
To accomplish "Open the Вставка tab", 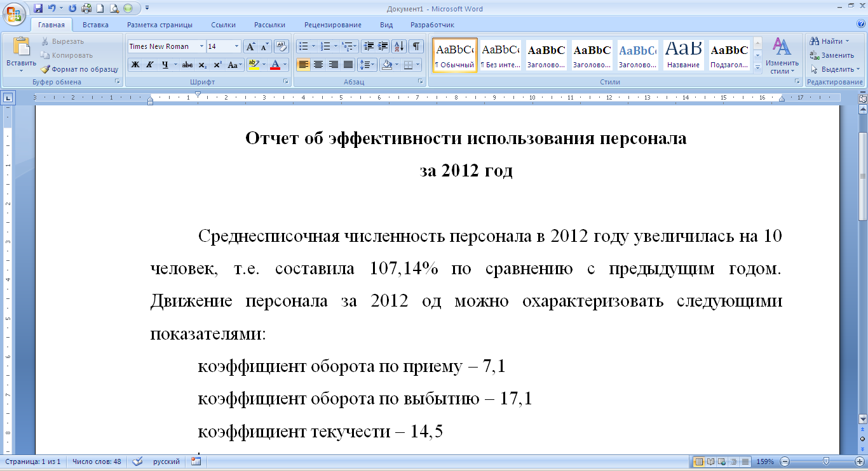I will (95, 25).
